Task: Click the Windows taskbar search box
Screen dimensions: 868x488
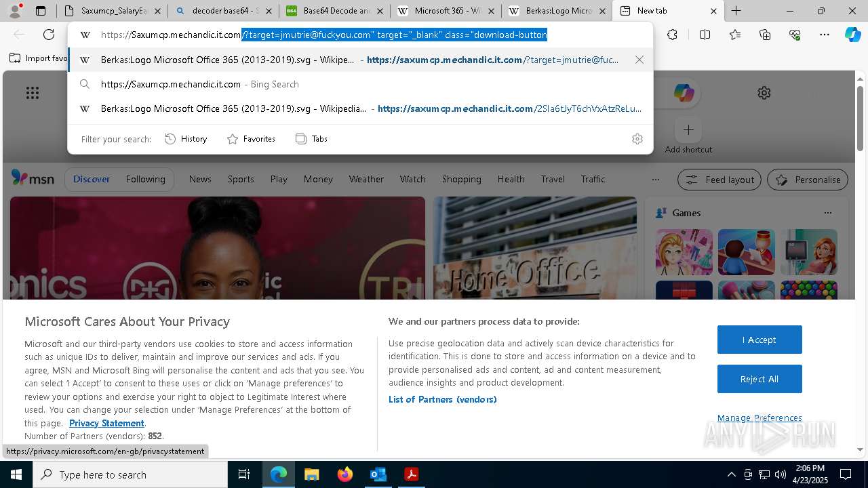Action: (130, 474)
